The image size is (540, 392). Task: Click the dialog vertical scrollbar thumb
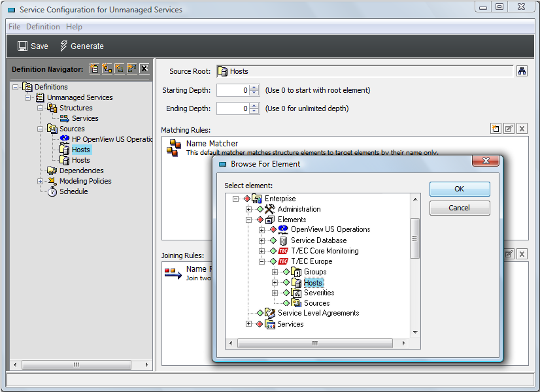pyautogui.click(x=414, y=238)
